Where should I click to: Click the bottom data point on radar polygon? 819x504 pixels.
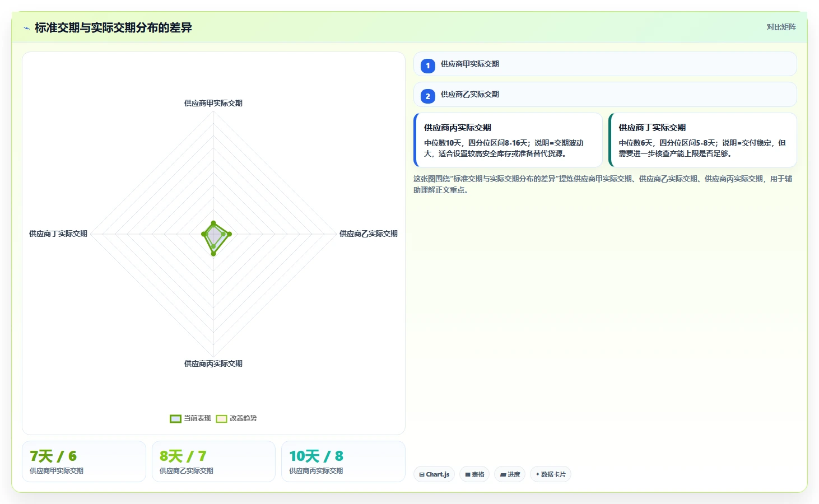213,254
